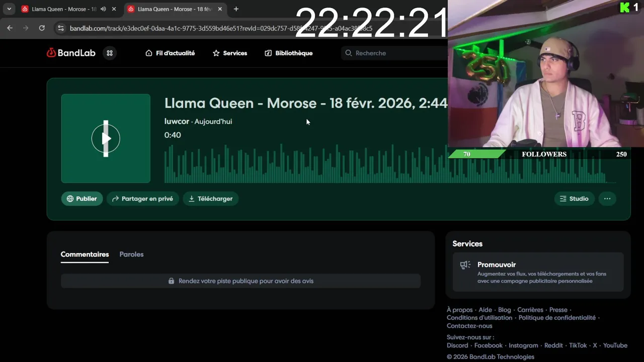The image size is (644, 362).
Task: Switch to the Paroles tab
Action: pyautogui.click(x=131, y=254)
